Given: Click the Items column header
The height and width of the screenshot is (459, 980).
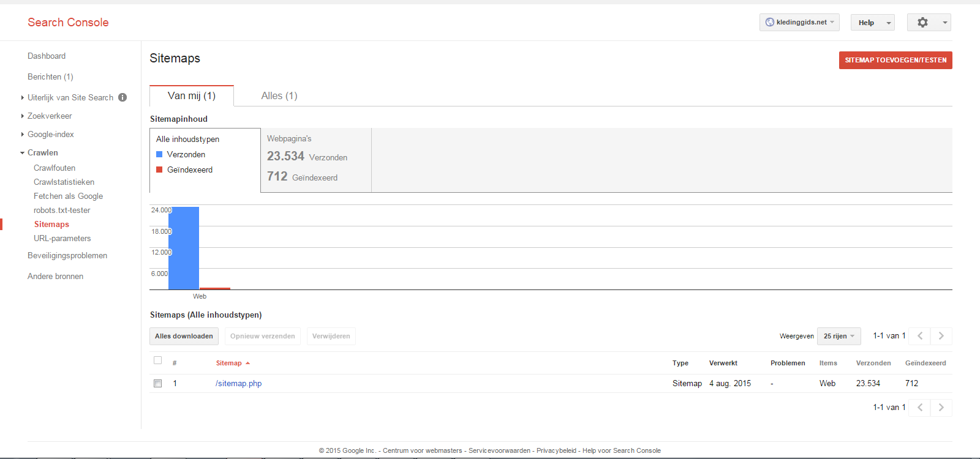Looking at the screenshot, I should point(828,363).
